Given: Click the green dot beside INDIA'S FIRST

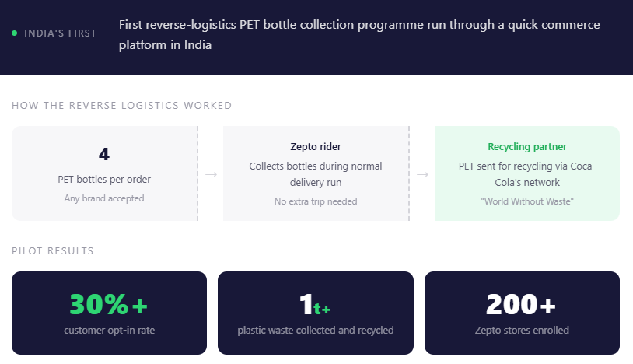Looking at the screenshot, I should click(x=15, y=33).
